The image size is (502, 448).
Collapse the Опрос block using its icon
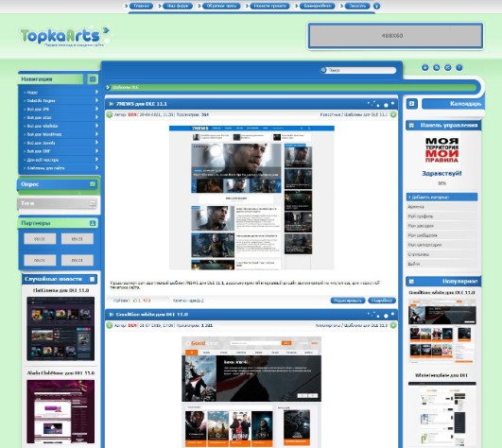pyautogui.click(x=93, y=184)
